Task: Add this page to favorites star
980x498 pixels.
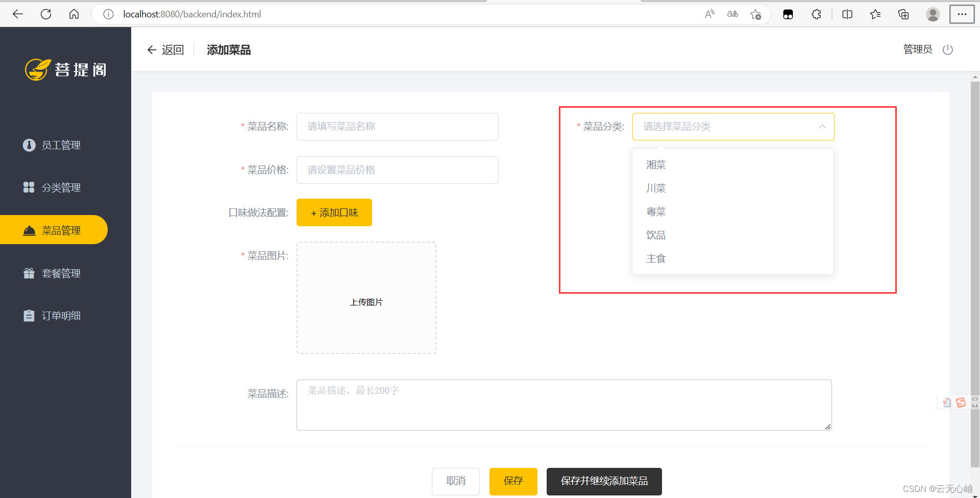Action: click(x=756, y=14)
